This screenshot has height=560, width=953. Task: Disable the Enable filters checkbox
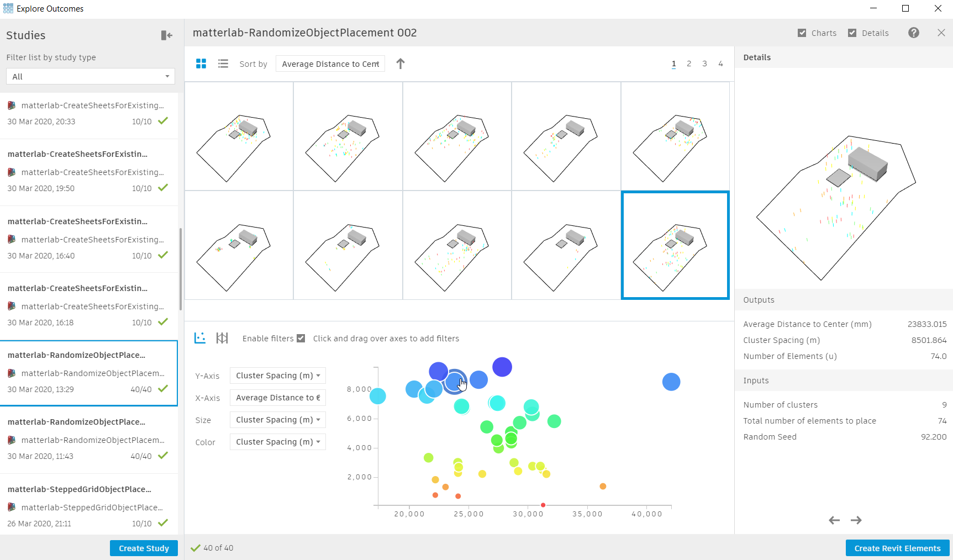click(301, 339)
